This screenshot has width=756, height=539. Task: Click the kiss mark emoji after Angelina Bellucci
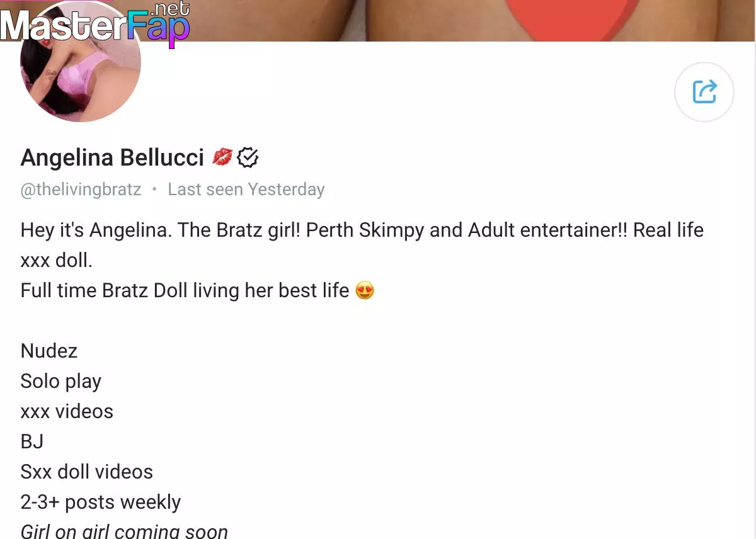point(222,157)
